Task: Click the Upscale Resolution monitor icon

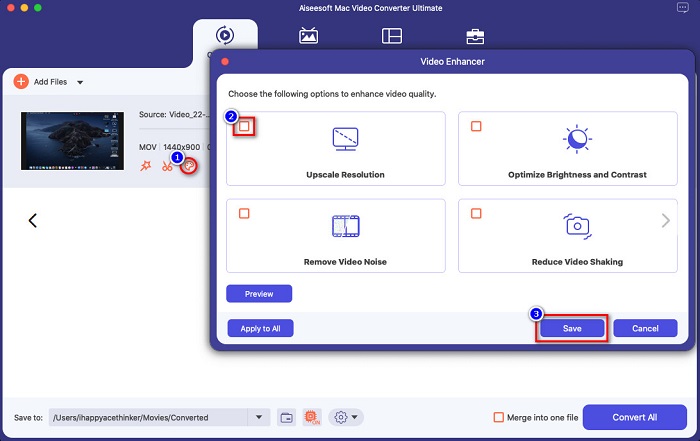Action: point(345,139)
